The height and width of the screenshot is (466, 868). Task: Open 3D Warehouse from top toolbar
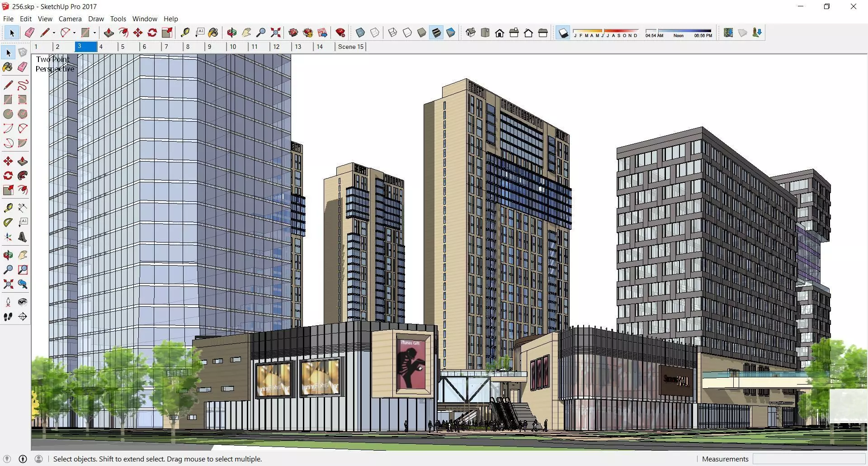point(293,33)
